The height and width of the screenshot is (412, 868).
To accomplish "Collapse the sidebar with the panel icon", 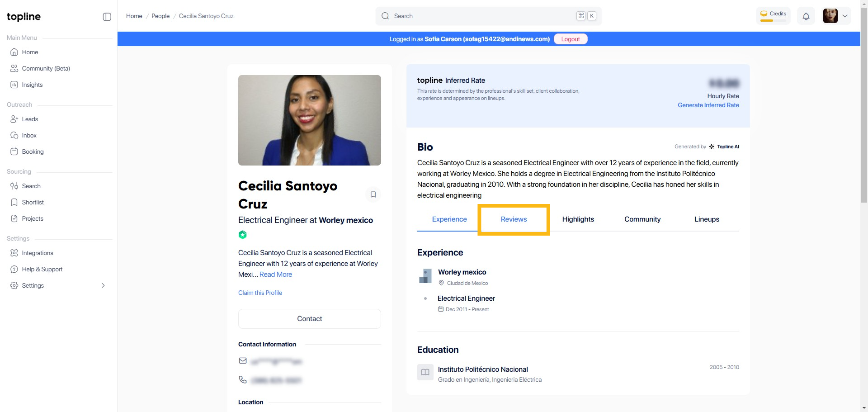I will [107, 17].
